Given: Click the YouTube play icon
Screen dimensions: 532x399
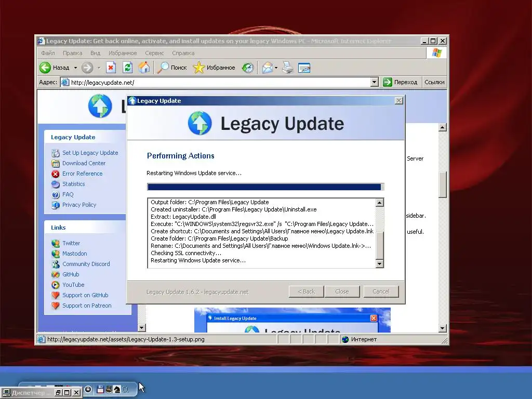Looking at the screenshot, I should pyautogui.click(x=56, y=285).
